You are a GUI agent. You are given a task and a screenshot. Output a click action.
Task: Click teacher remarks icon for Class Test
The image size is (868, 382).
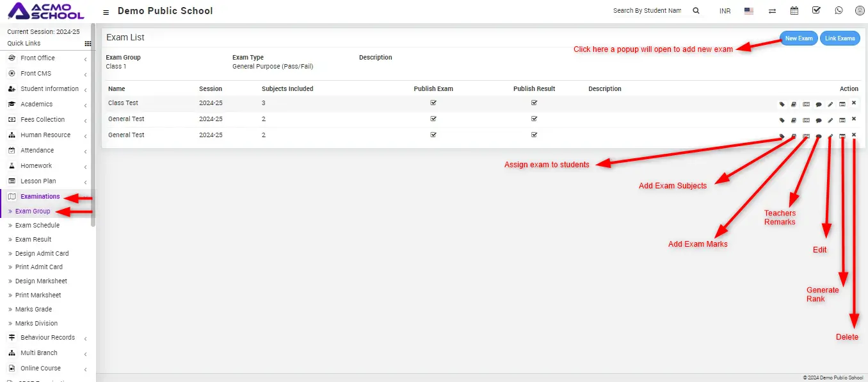coord(818,104)
